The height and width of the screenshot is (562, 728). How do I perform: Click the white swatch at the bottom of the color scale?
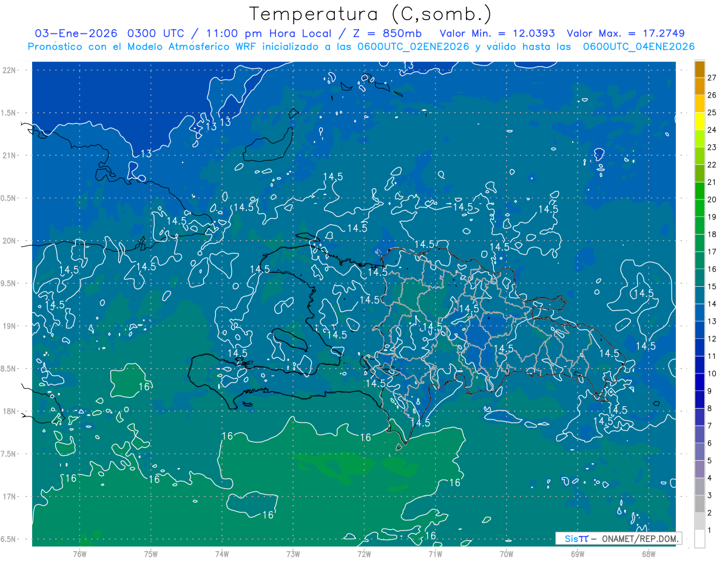click(699, 538)
